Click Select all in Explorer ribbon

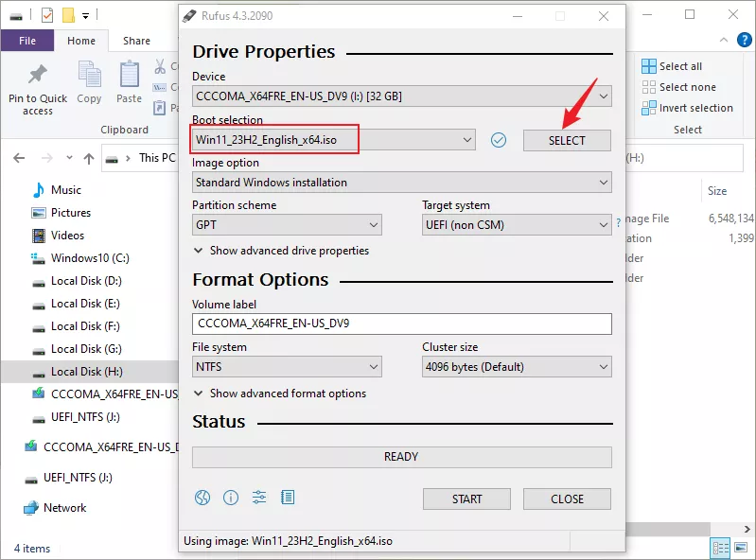(672, 66)
